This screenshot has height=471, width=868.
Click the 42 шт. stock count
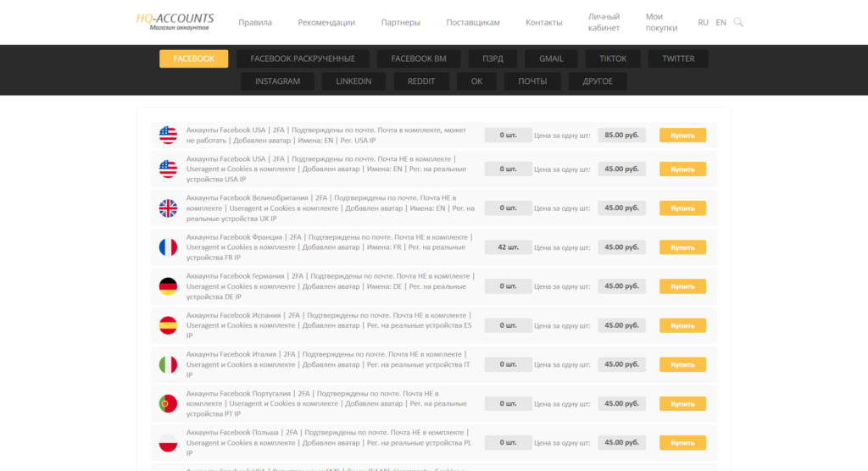509,247
